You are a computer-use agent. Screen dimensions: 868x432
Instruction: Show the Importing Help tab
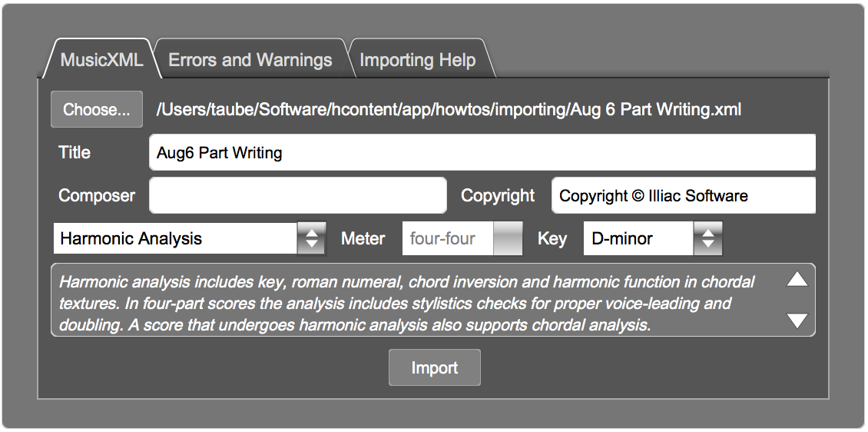click(417, 60)
